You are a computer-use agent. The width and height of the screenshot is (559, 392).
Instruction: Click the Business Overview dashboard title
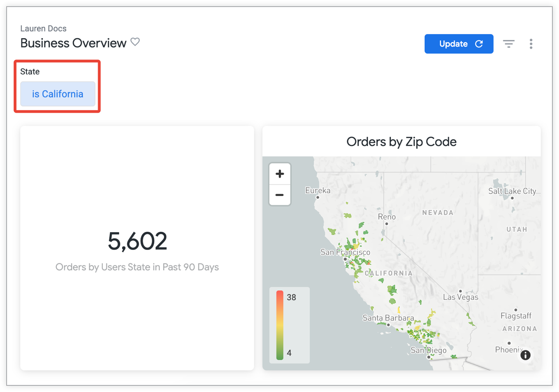click(73, 43)
